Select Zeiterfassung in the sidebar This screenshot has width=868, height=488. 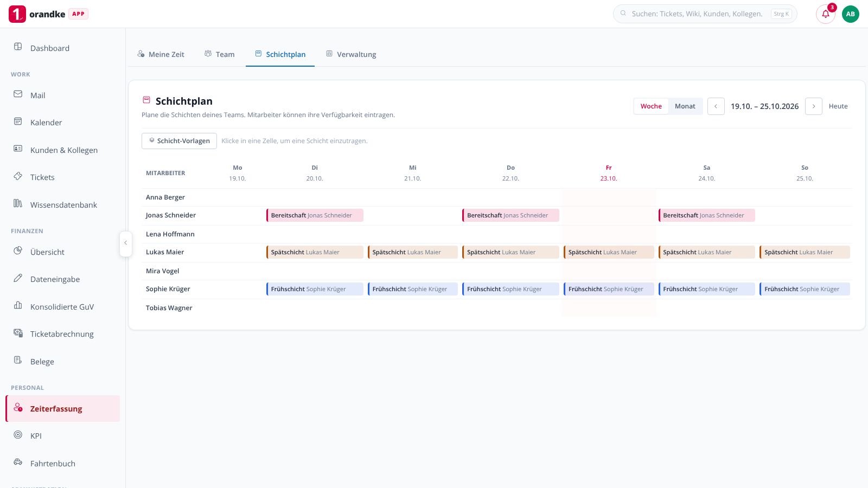(63, 409)
